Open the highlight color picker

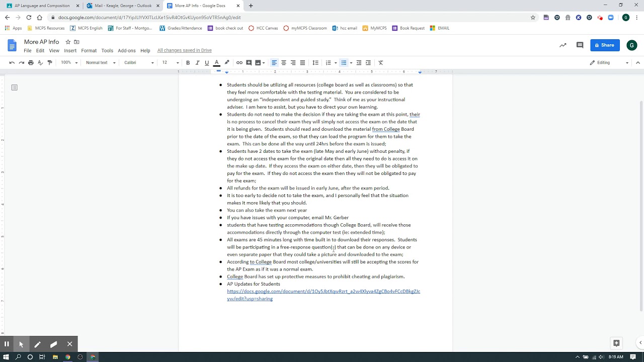coord(227,62)
